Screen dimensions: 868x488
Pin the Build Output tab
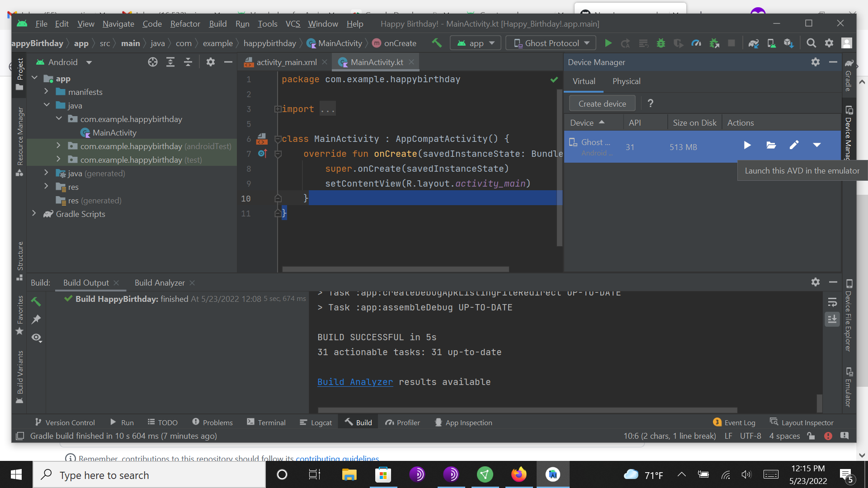click(x=36, y=319)
